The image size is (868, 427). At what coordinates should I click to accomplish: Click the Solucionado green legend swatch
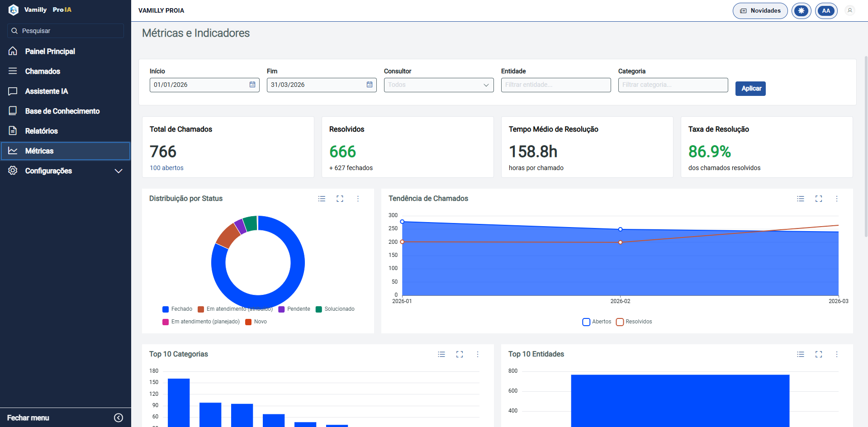(x=318, y=309)
